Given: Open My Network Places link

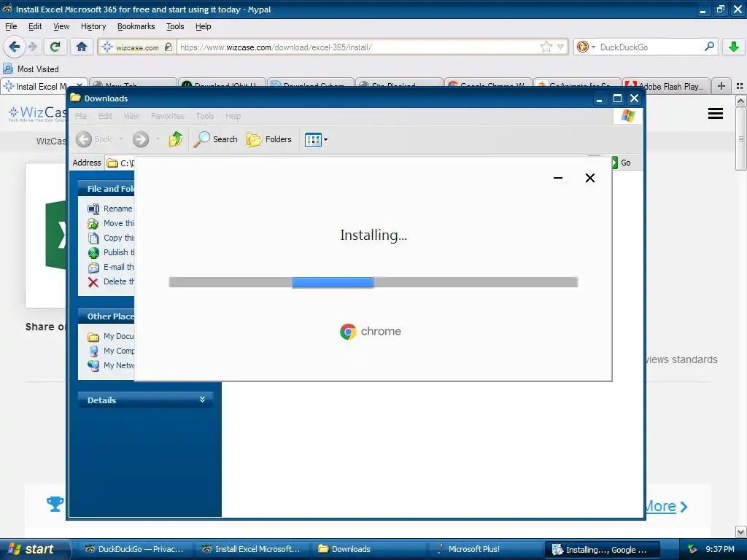Looking at the screenshot, I should coord(111,366).
